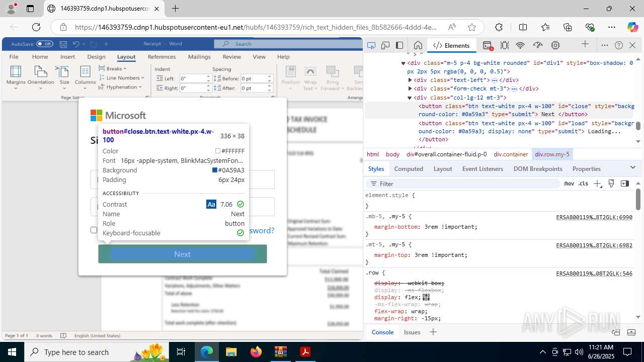Switch to Console tab in bottom drawer
Image resolution: width=644 pixels, height=362 pixels.
pos(382,332)
